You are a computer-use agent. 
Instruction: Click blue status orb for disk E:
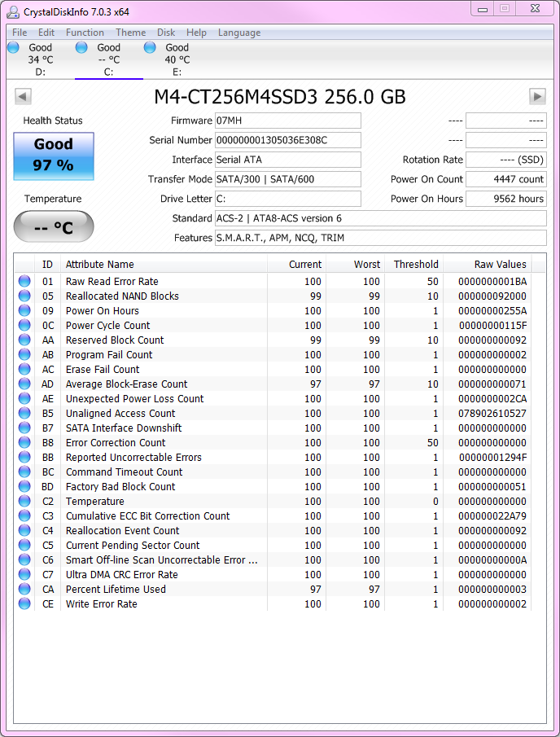(x=150, y=47)
